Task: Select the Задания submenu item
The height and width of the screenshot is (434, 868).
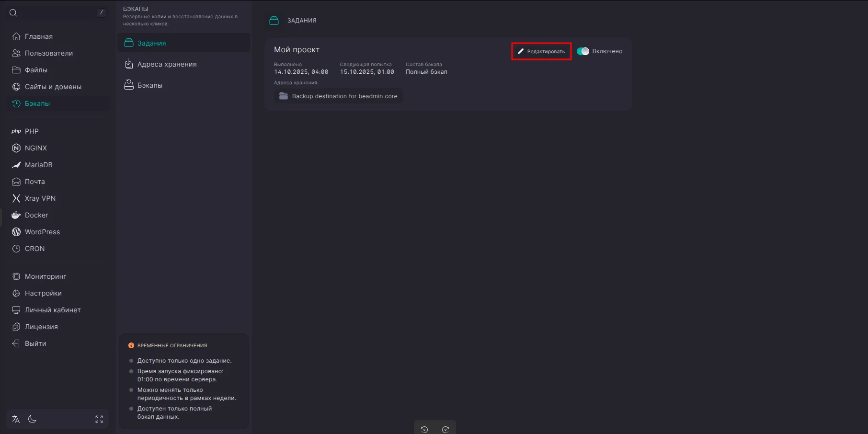Action: [x=151, y=43]
